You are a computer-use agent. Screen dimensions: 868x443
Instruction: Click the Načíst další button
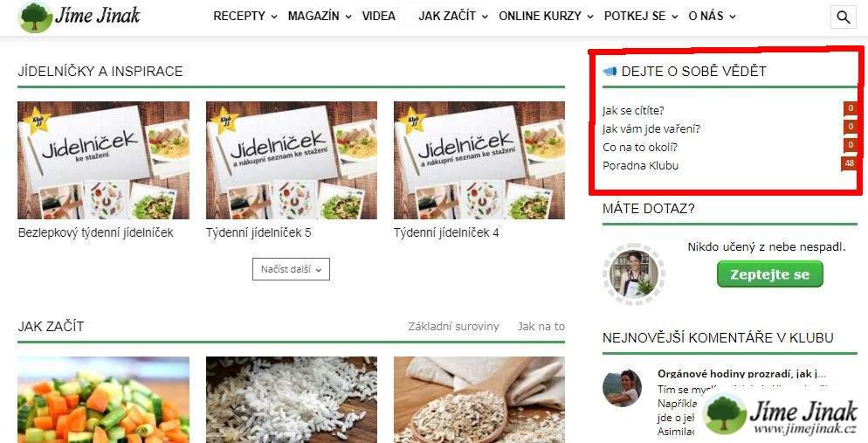click(291, 269)
